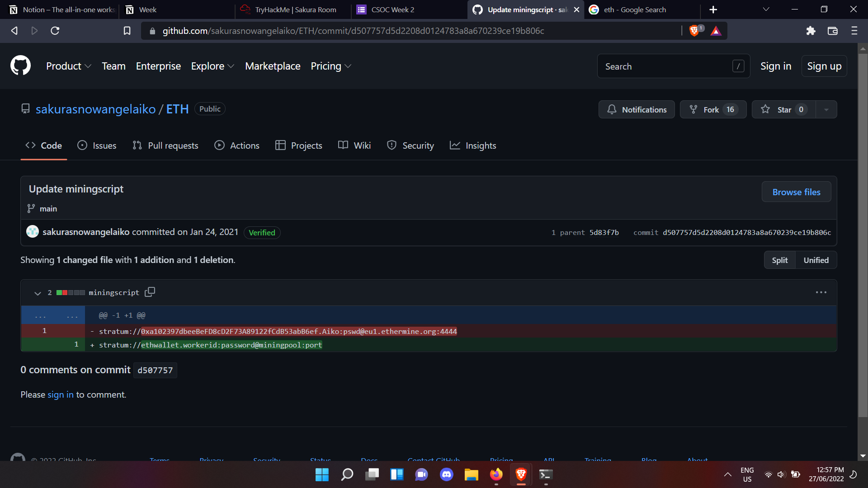
Task: Open the Insights tab
Action: click(x=473, y=145)
